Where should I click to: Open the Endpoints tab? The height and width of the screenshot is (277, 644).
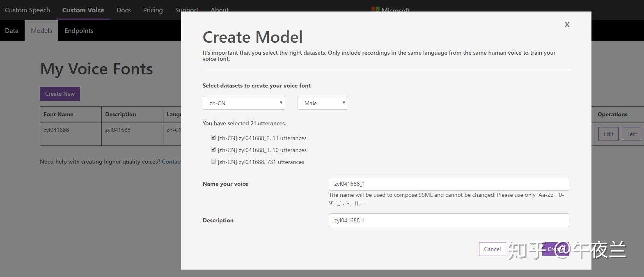[x=79, y=31]
